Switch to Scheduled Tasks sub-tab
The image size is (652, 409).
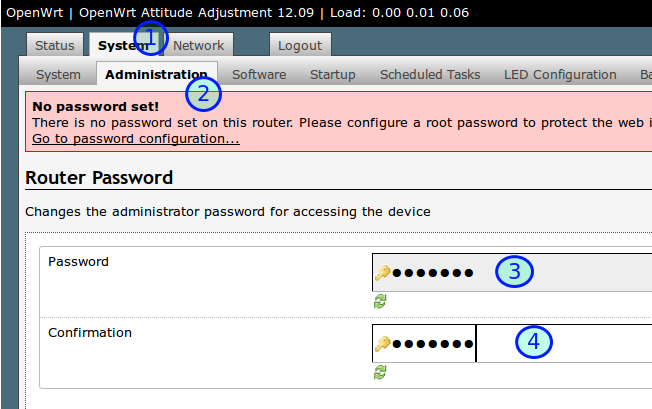tap(430, 75)
